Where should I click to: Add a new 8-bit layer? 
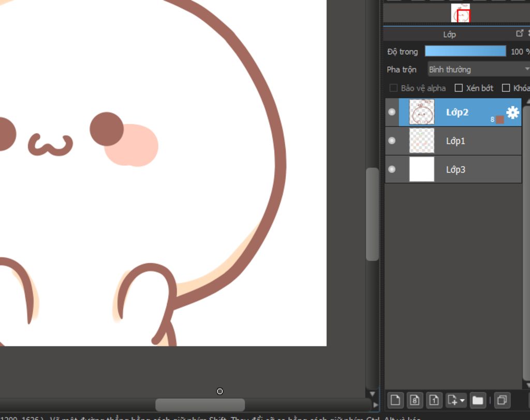pyautogui.click(x=415, y=400)
